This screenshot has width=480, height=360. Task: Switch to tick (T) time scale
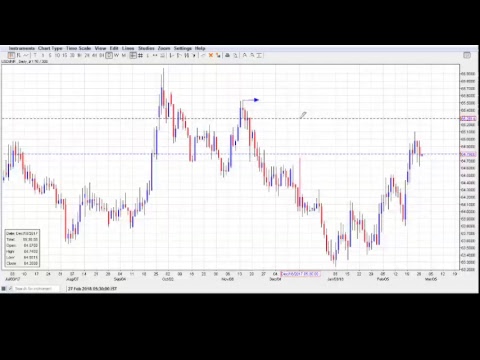pos(35,55)
